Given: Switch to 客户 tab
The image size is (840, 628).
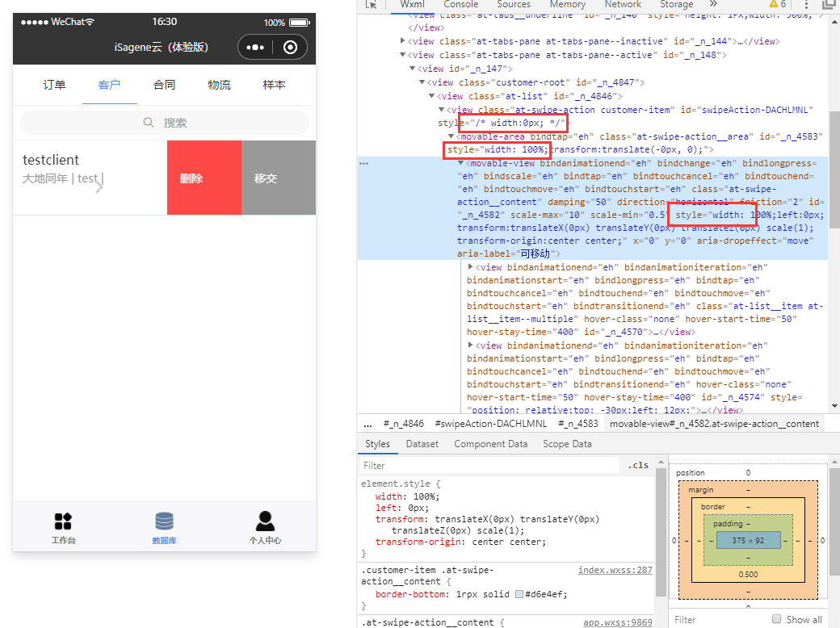Looking at the screenshot, I should point(109,85).
